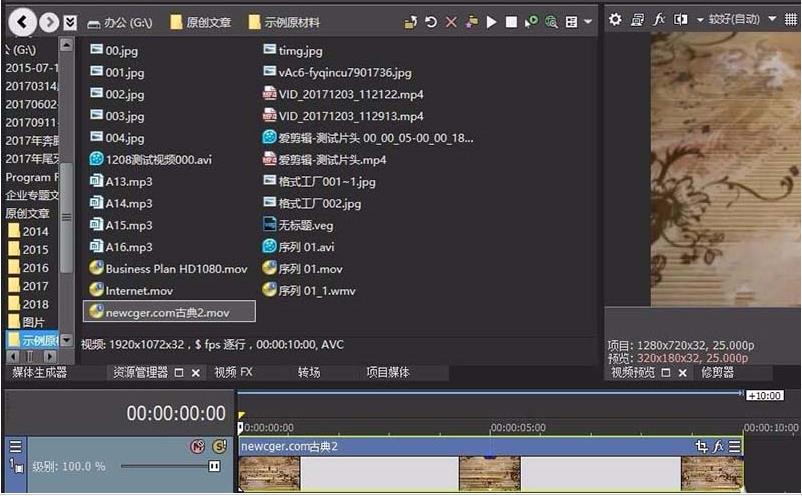Open the 2014 folder in tree
802x499 pixels.
pos(29,232)
